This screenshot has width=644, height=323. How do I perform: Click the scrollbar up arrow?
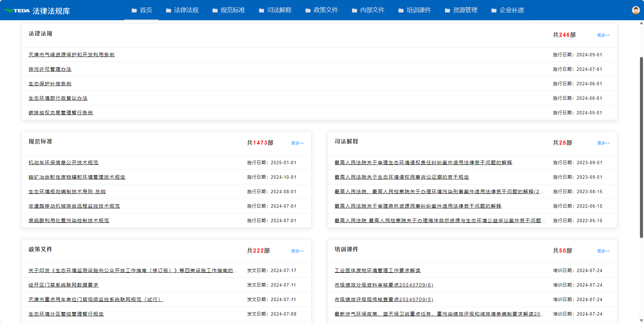[x=641, y=23]
